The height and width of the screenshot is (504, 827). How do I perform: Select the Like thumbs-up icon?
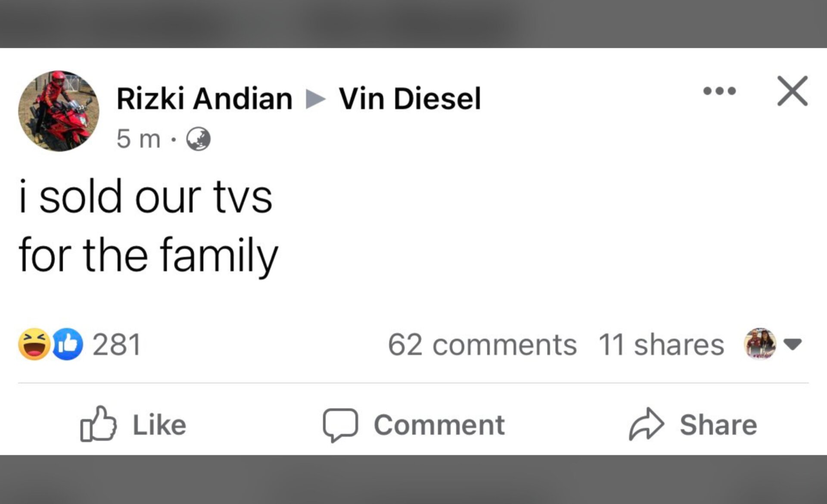[100, 424]
